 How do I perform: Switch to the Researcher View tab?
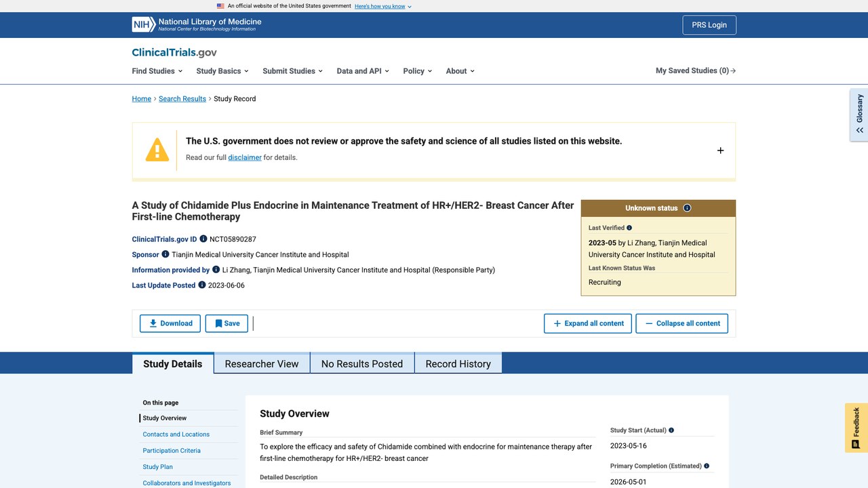coord(262,363)
